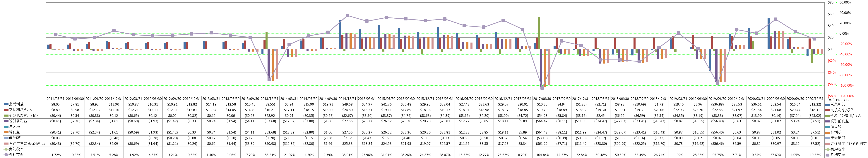Select the -88.21% net margin cell

270,155
